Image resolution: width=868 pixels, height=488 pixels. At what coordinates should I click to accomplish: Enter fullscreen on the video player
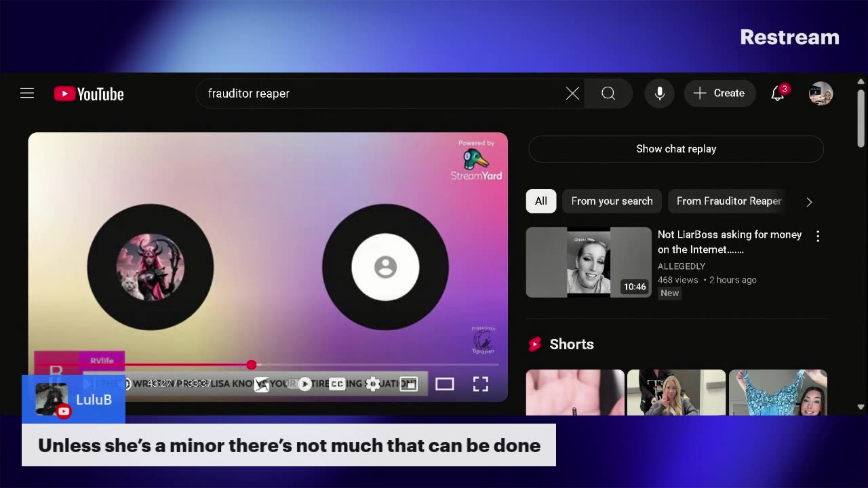click(481, 384)
